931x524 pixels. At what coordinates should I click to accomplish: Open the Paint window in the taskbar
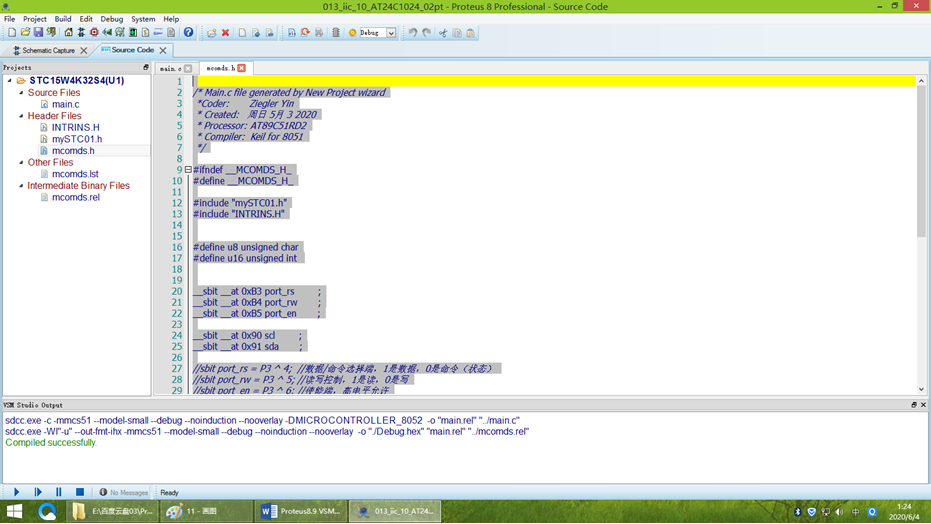click(205, 511)
